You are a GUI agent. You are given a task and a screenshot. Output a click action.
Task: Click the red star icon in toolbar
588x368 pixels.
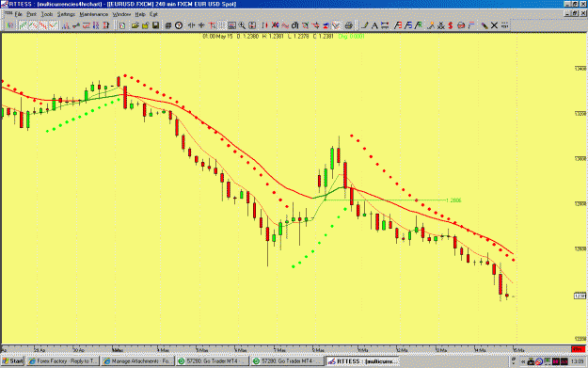click(316, 25)
